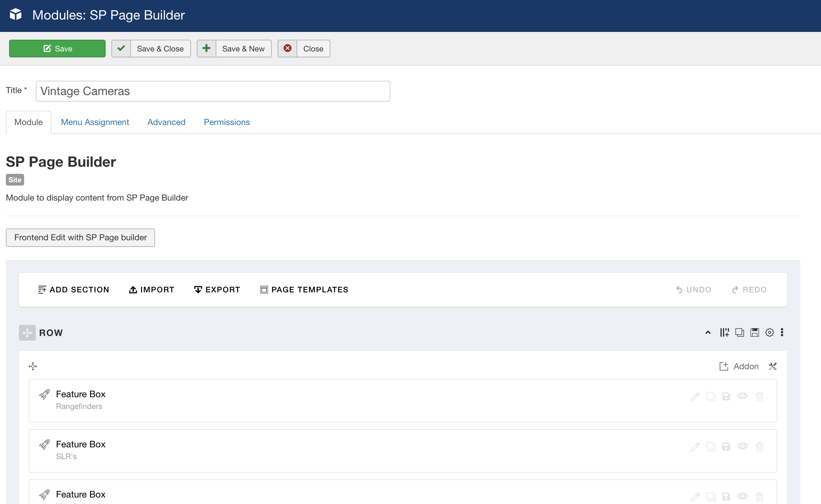Click Frontend Edit with SP Page builder

(80, 237)
